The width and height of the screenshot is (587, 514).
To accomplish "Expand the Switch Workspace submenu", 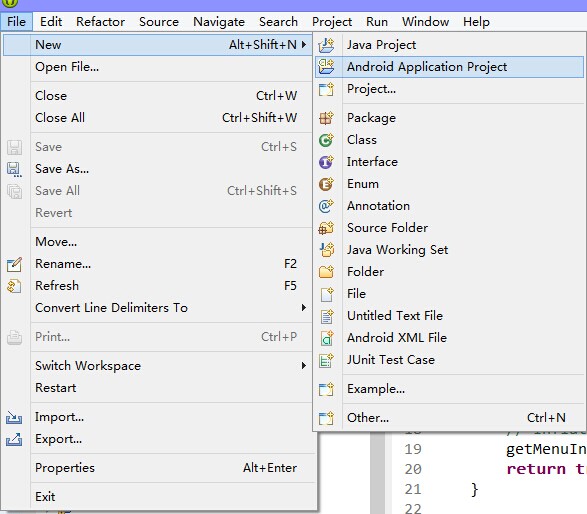I will 304,366.
